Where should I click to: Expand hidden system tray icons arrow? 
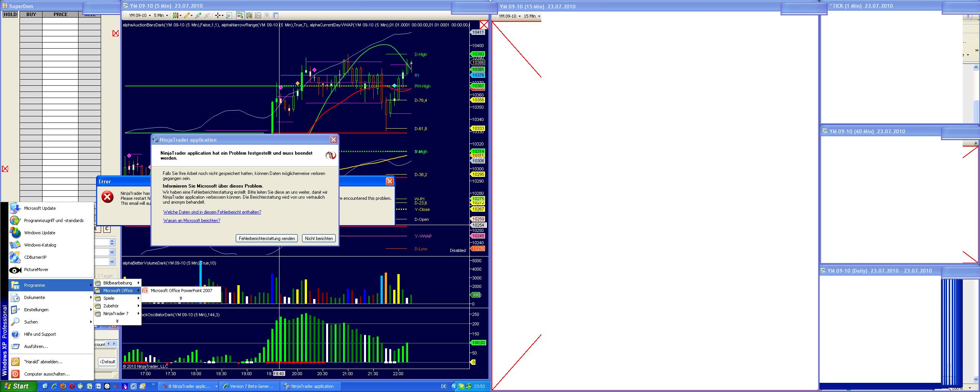coord(454,386)
